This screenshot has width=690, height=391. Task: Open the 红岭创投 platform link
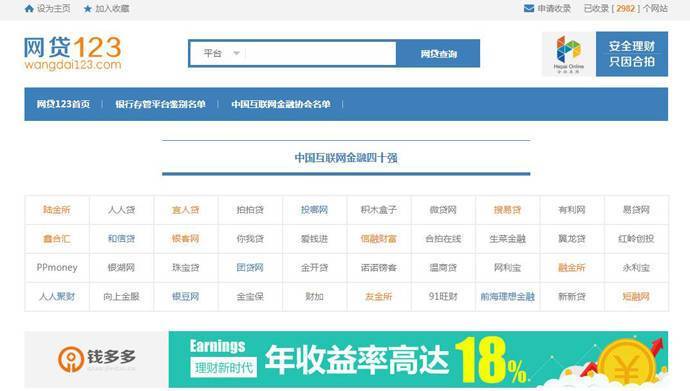click(x=636, y=239)
